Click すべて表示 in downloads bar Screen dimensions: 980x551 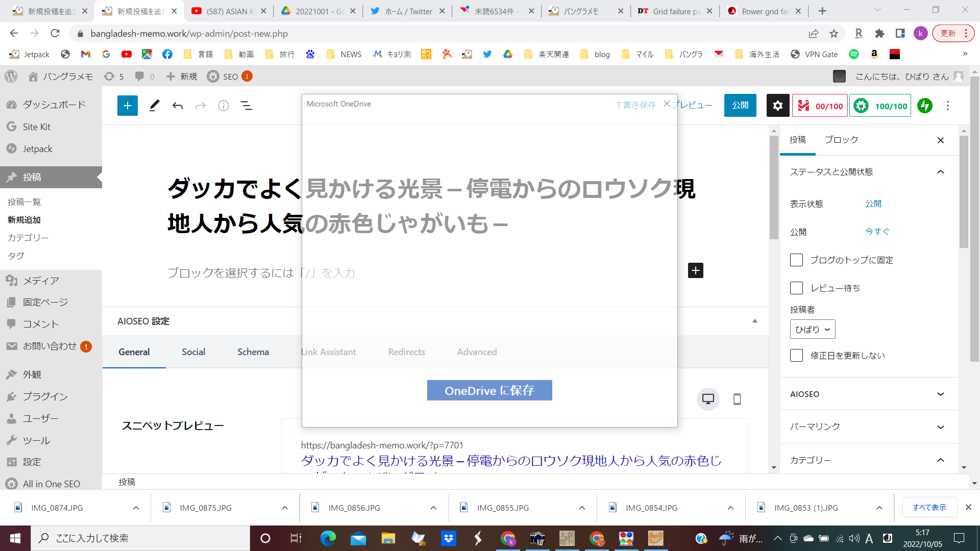point(929,508)
